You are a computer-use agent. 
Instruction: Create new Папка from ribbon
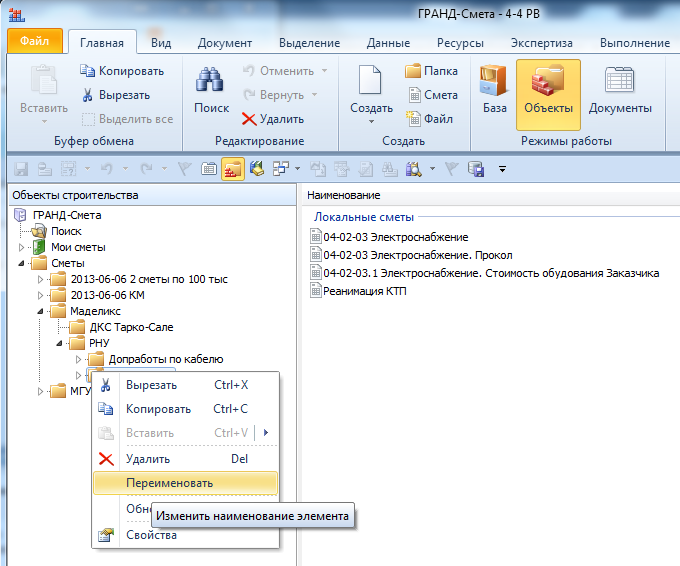coord(432,71)
